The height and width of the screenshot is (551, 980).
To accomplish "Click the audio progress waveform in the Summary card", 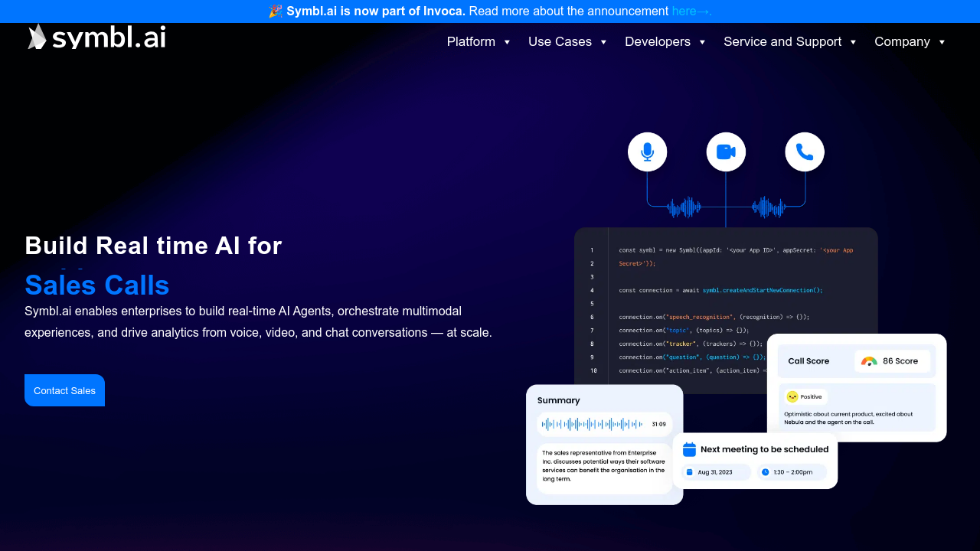I will click(x=593, y=423).
